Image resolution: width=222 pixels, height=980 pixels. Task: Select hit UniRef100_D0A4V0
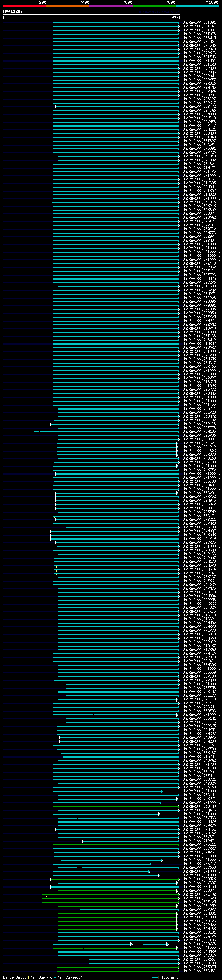(199, 936)
